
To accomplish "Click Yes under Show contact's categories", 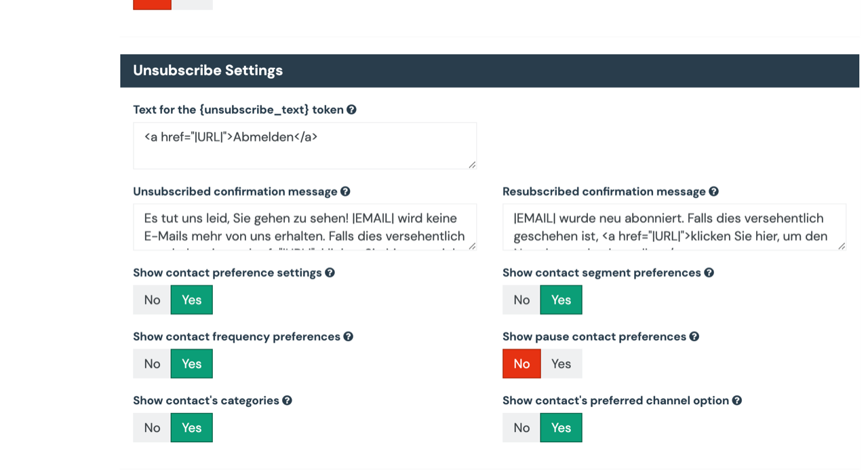I will point(191,428).
